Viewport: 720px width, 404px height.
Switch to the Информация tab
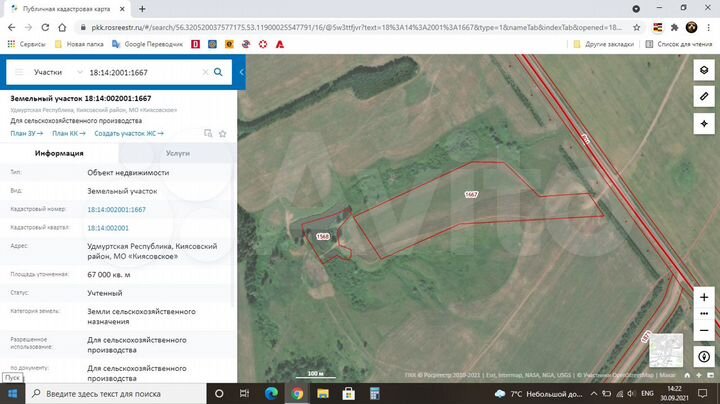click(59, 153)
